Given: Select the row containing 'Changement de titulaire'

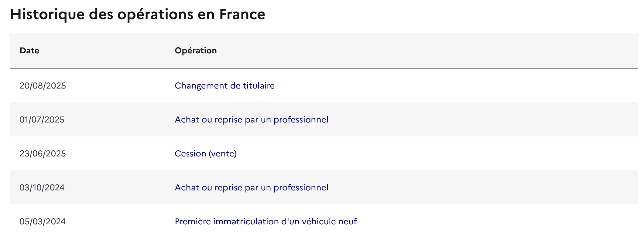Looking at the screenshot, I should tap(322, 86).
